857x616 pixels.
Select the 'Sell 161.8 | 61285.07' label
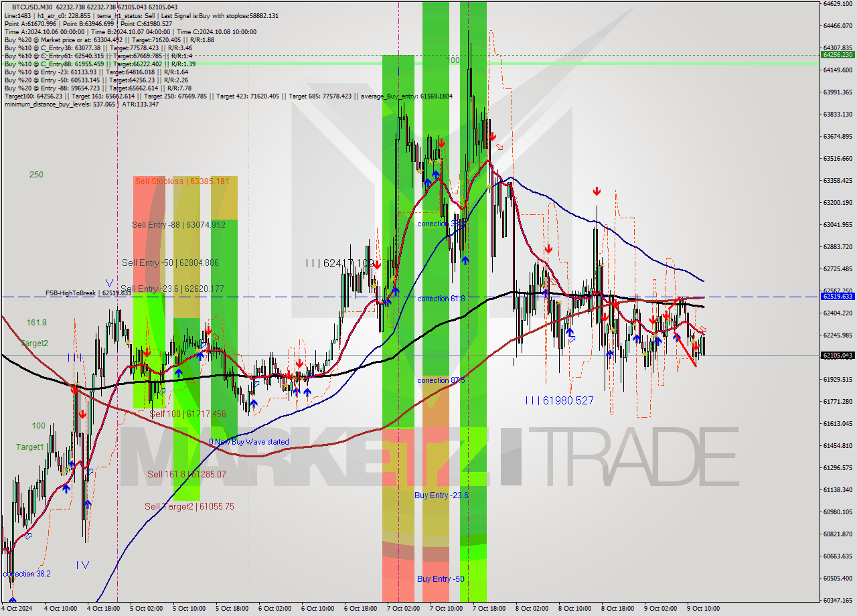(187, 474)
